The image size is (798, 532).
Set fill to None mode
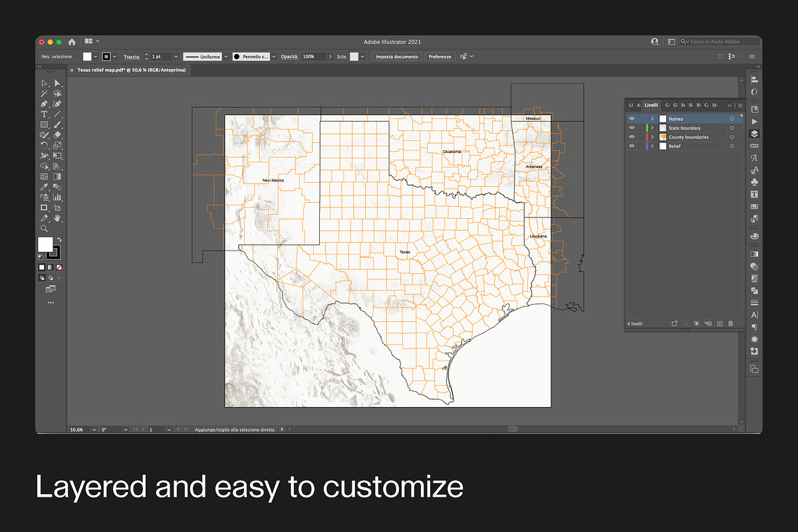[x=59, y=267]
